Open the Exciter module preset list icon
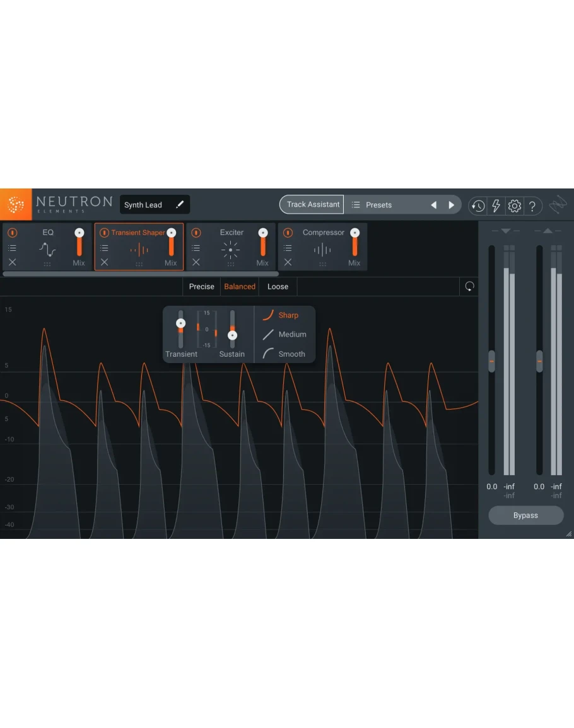The height and width of the screenshot is (728, 574). point(196,248)
